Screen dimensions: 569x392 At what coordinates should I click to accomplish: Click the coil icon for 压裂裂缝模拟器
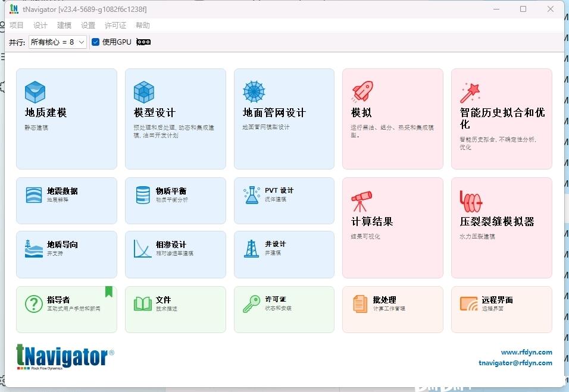point(471,201)
